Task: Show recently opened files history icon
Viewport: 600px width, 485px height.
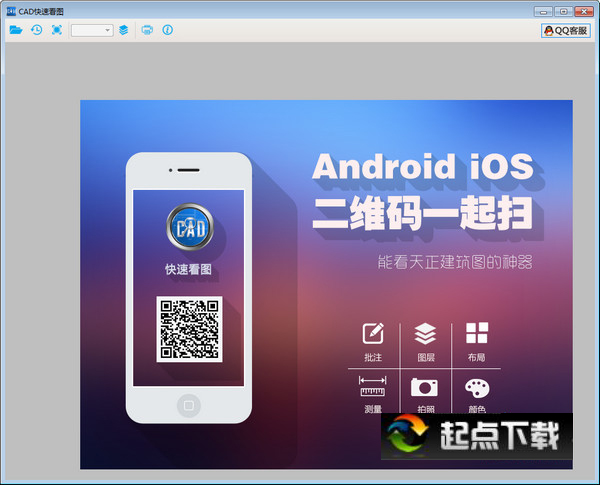Action: tap(36, 30)
